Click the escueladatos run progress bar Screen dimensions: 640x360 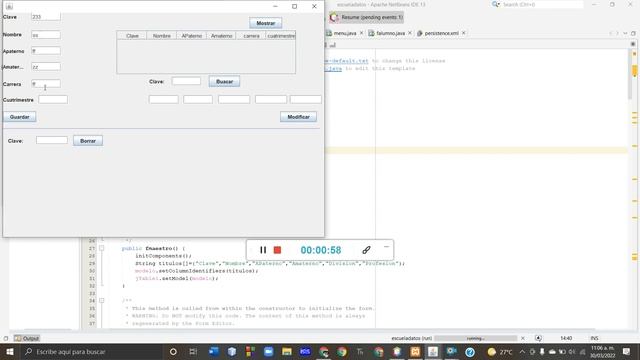click(476, 338)
